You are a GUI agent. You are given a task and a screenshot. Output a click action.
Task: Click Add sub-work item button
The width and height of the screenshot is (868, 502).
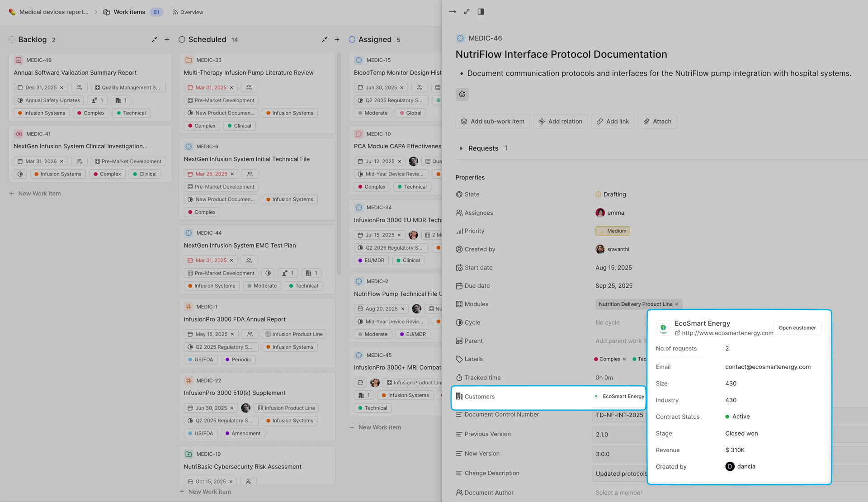(492, 122)
